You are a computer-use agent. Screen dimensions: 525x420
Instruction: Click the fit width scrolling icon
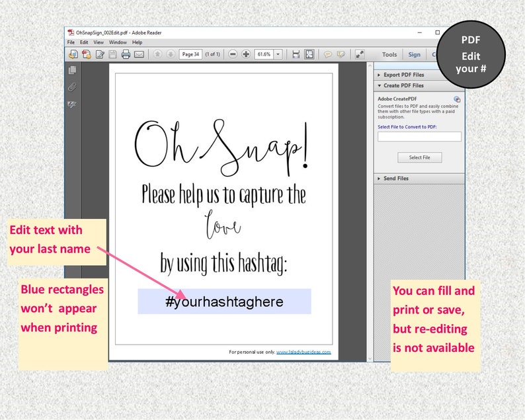(296, 54)
